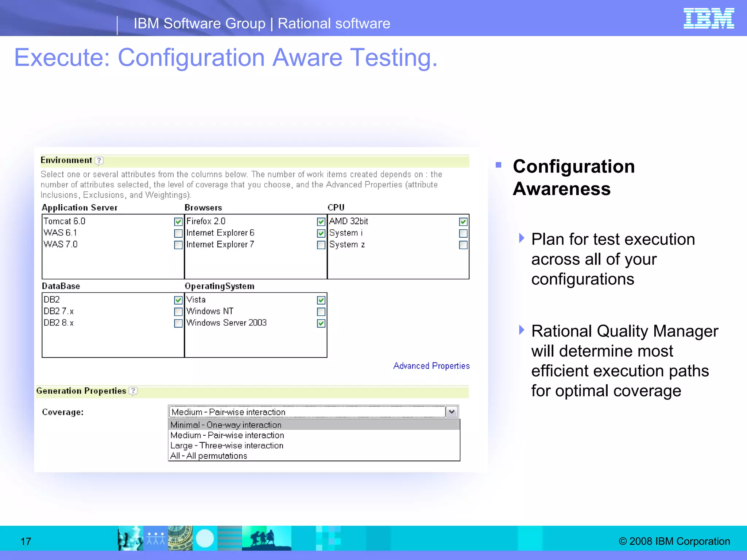This screenshot has width=747, height=560.
Task: Click the System i list entry
Action: tap(346, 233)
